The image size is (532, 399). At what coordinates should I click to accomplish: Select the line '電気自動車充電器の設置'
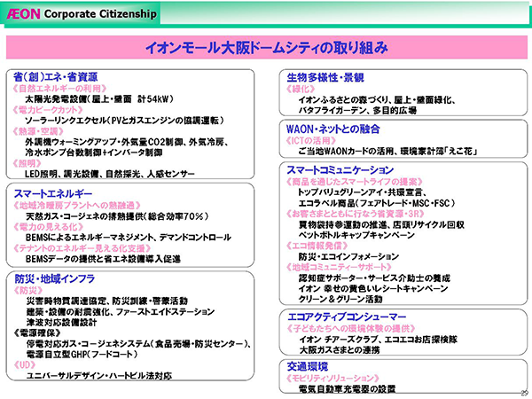347,389
